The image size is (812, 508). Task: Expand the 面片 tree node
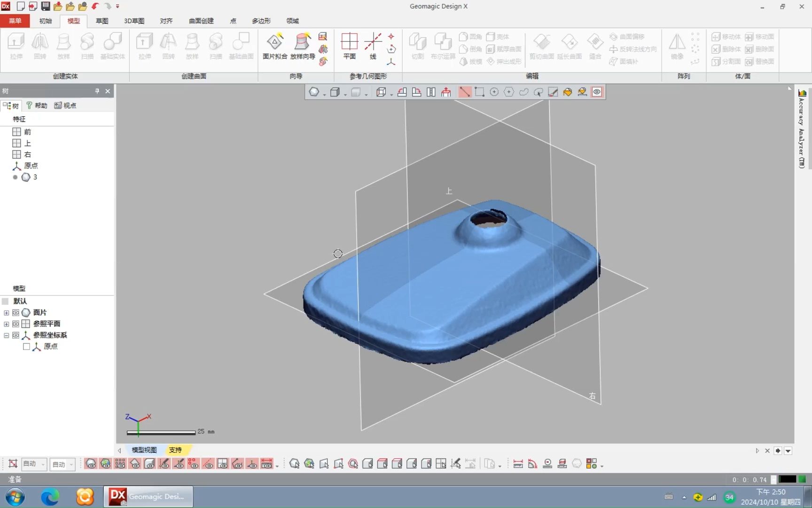coord(6,312)
